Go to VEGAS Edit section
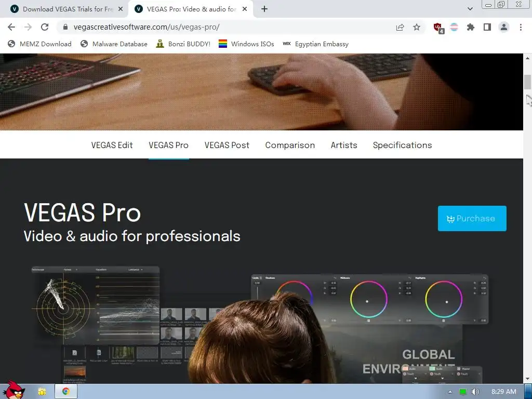This screenshot has width=532, height=399. coord(112,145)
